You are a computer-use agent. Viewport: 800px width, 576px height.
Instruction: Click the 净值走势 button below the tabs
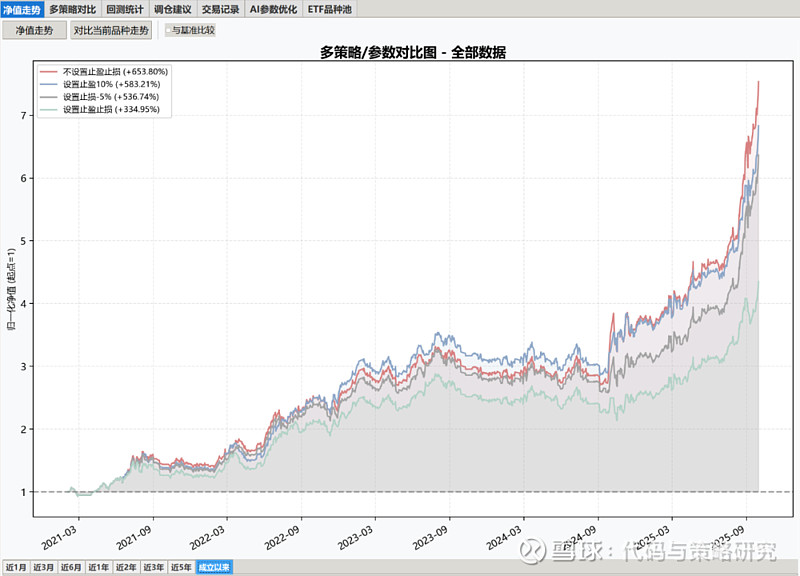click(x=34, y=30)
